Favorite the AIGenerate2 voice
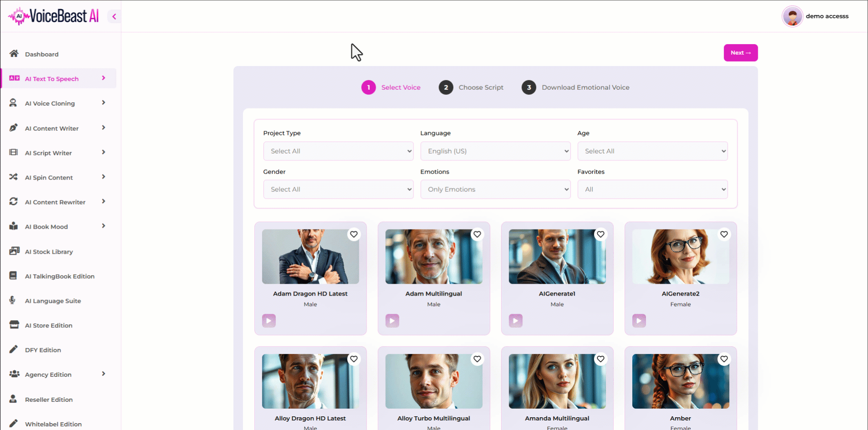This screenshot has height=430, width=868. (x=724, y=234)
